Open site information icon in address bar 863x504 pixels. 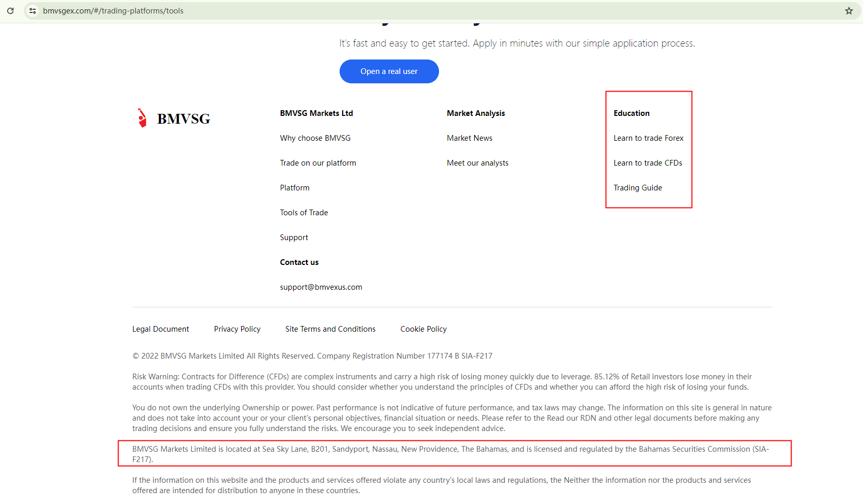tap(33, 11)
